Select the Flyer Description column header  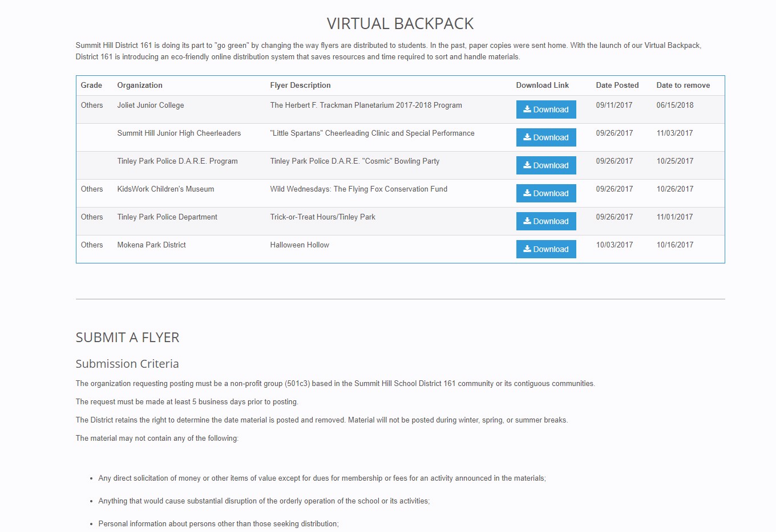pyautogui.click(x=300, y=86)
